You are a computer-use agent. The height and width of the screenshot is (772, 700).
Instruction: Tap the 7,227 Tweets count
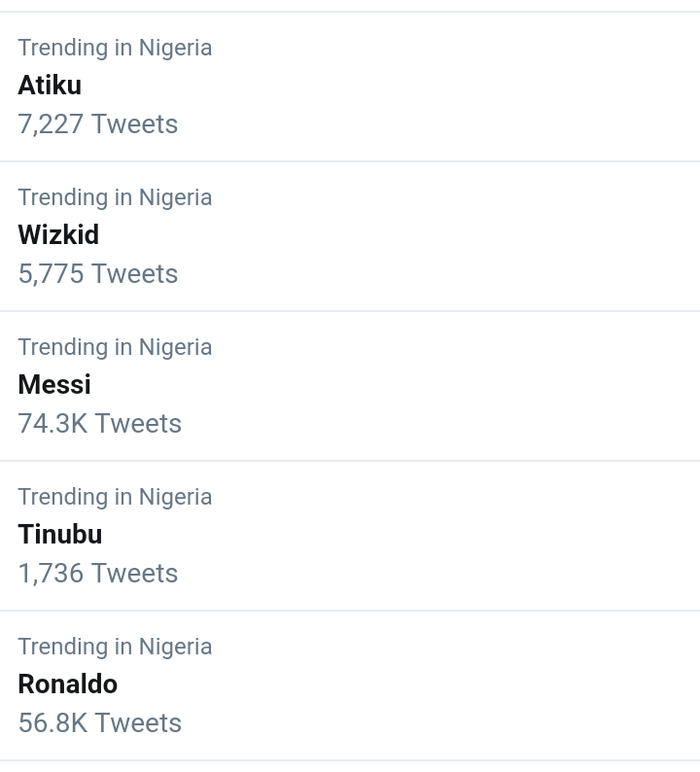(x=97, y=124)
